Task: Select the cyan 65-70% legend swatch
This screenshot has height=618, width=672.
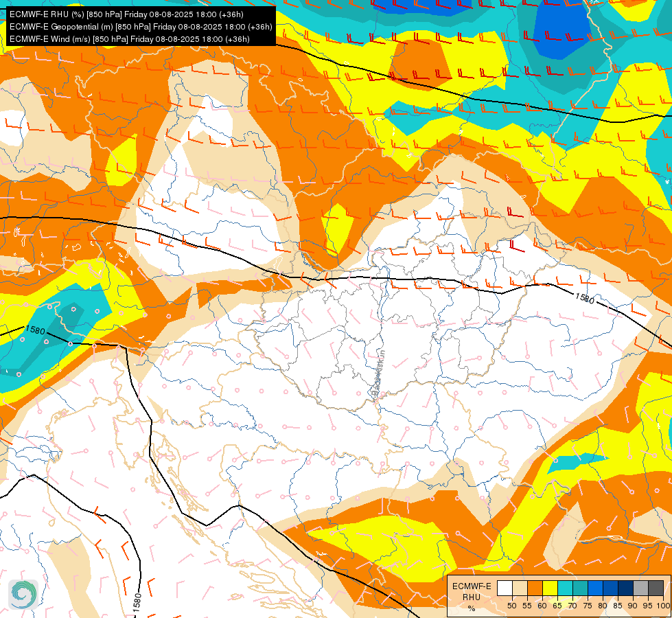Action: 565,588
